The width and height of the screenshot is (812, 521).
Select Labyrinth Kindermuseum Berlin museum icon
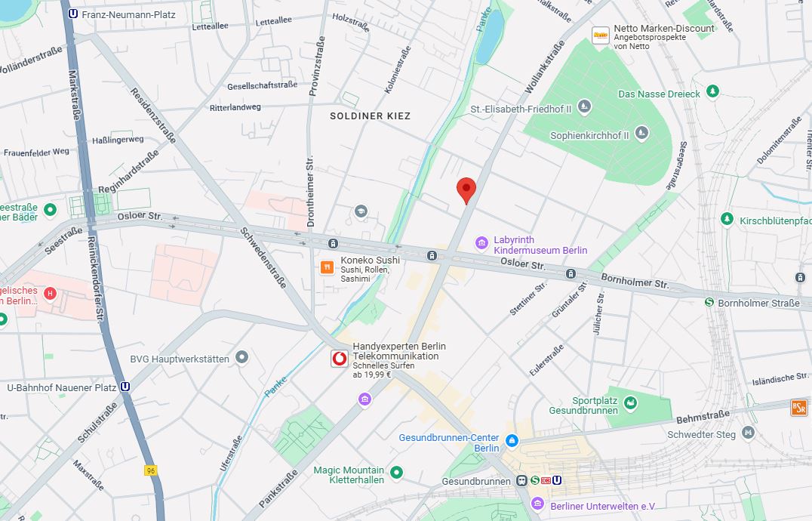481,243
